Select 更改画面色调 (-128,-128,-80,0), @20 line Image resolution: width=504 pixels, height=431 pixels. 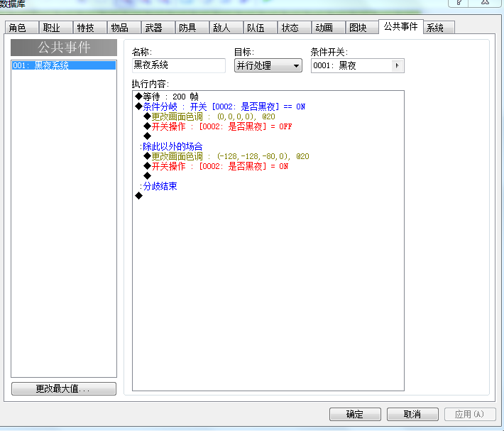(x=268, y=156)
